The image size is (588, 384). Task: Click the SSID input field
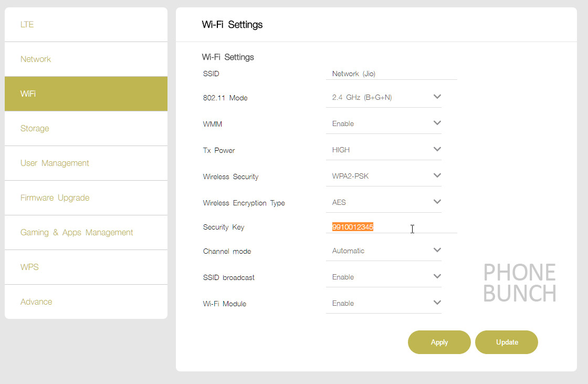pyautogui.click(x=391, y=74)
